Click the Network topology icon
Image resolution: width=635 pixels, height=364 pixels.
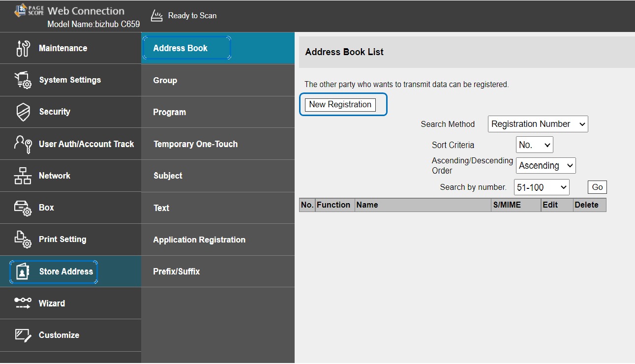tap(23, 176)
